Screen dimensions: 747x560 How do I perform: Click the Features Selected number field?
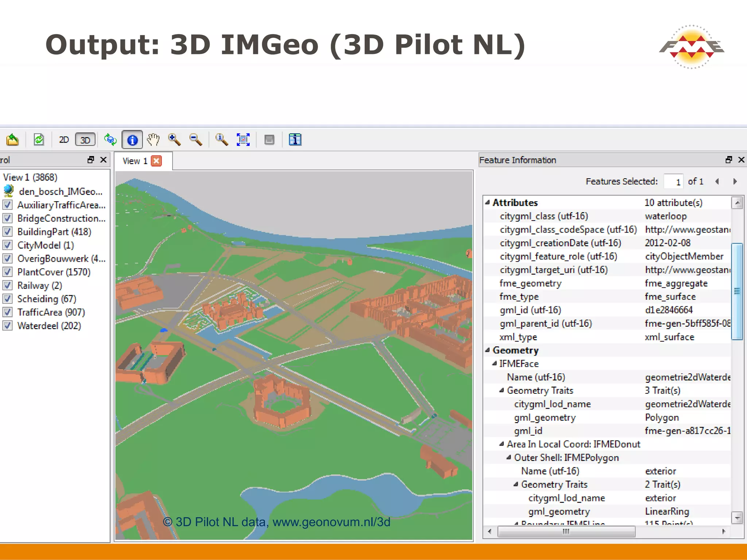tap(673, 181)
